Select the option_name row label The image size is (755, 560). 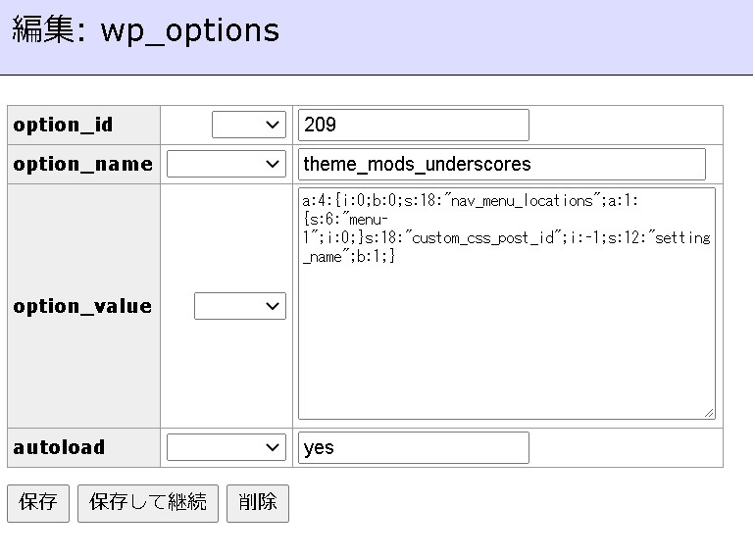[x=82, y=164]
